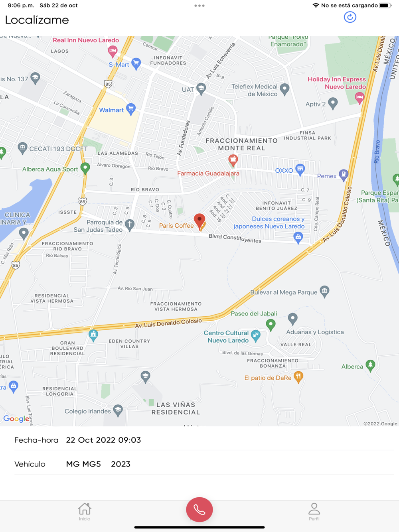The height and width of the screenshot is (532, 399).
Task: Select the red vehicle location pin
Action: 199,221
